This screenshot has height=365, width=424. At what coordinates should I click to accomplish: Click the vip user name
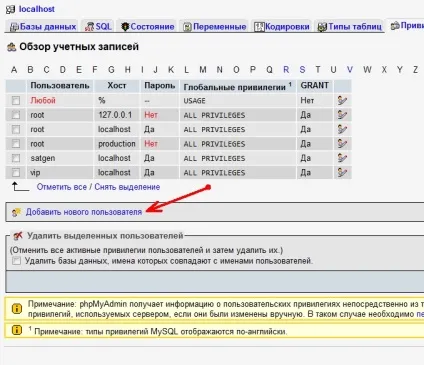pos(35,172)
